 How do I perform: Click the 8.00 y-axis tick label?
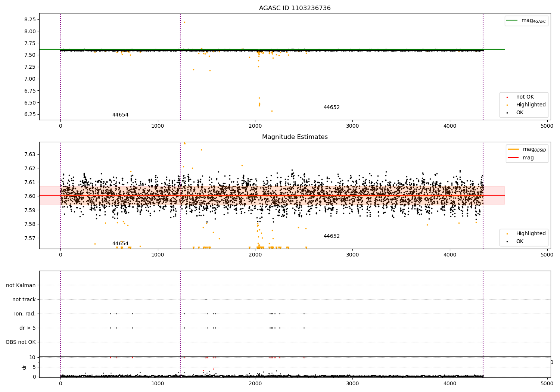tap(30, 31)
